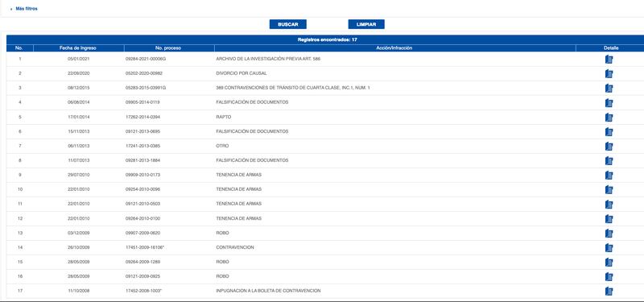Click the BUSCAR button
Viewport: 644px width, 302px height.
tap(288, 24)
